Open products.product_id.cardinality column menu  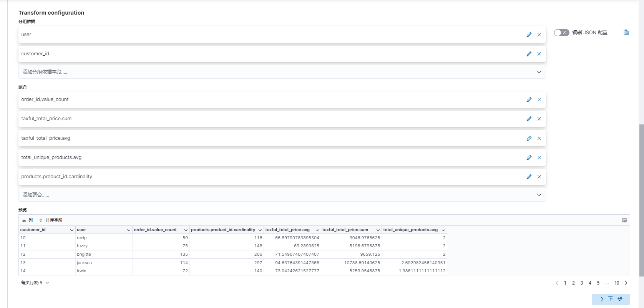260,230
